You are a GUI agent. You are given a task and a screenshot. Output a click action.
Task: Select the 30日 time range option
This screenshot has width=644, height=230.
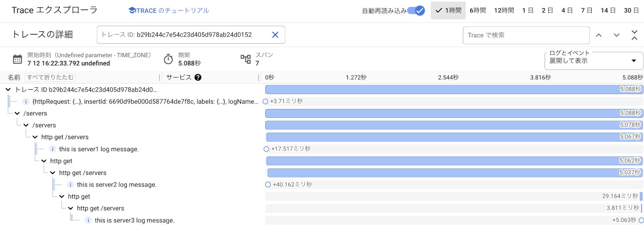[631, 10]
